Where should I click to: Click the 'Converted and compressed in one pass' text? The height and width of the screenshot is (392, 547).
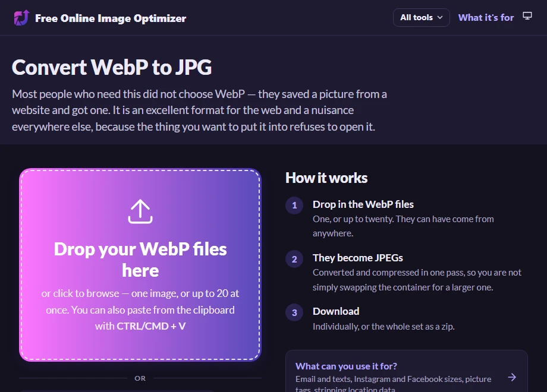coord(417,280)
